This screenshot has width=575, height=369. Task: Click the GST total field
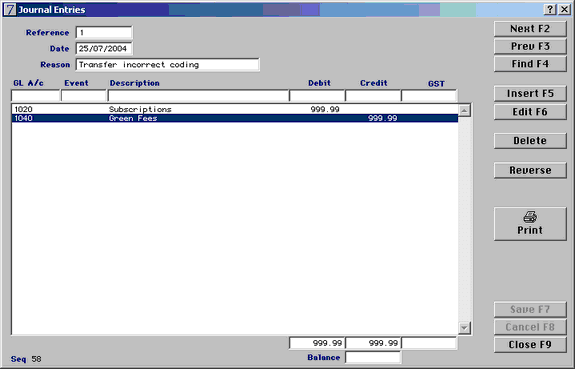pos(429,343)
